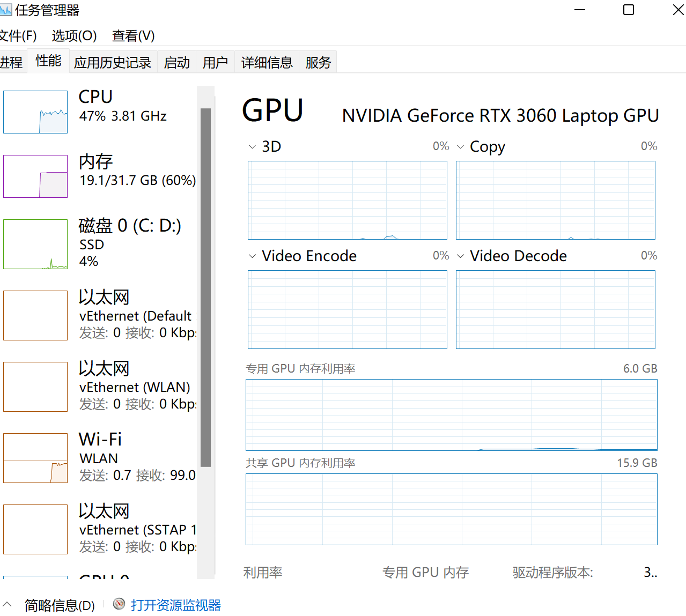686x616 pixels.
Task: Open the 文件(F) menu
Action: 18,36
